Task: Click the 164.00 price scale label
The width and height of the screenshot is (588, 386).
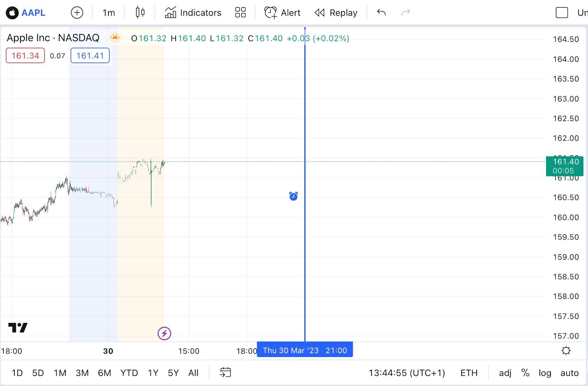Action: coord(566,59)
